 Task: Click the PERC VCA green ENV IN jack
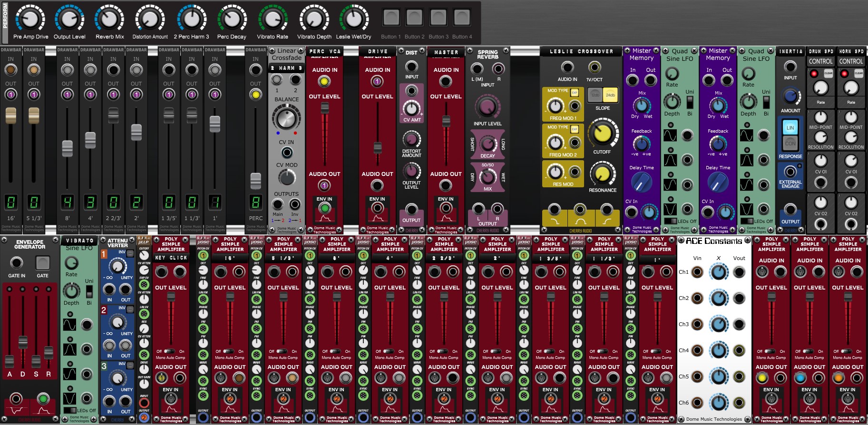click(x=324, y=208)
